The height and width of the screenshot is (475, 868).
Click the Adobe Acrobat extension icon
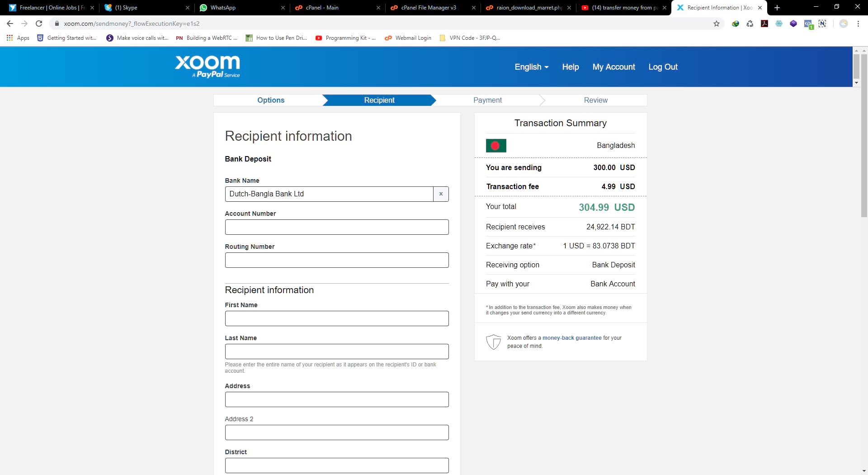tap(764, 24)
